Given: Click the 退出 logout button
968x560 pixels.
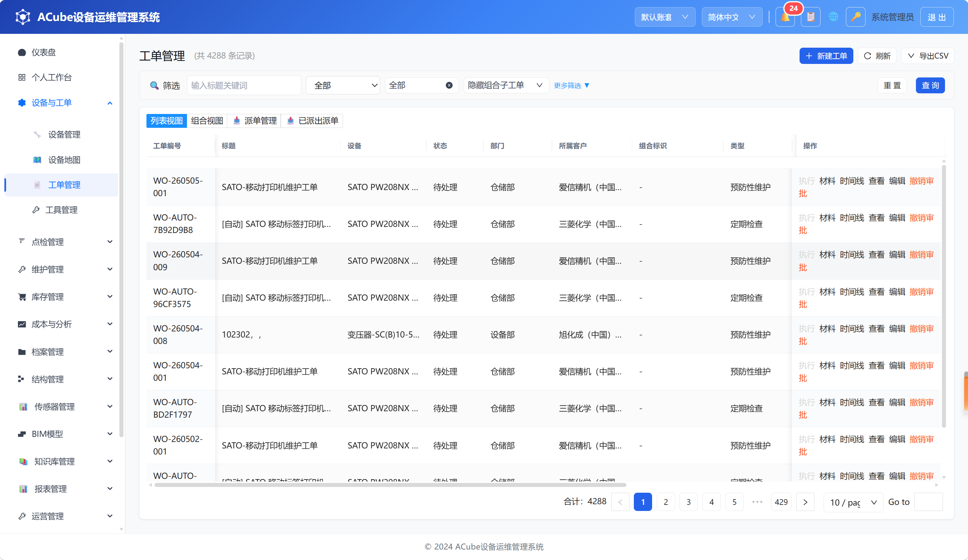Looking at the screenshot, I should [937, 17].
